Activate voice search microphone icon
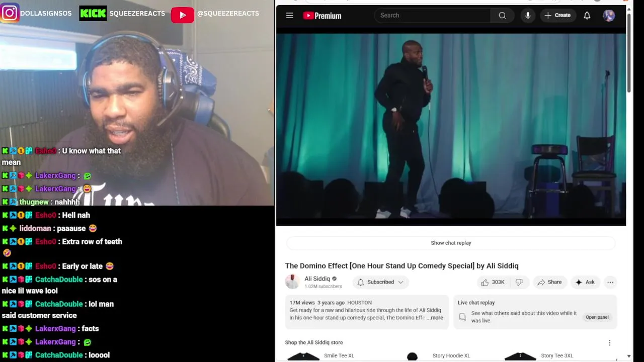 pos(528,16)
